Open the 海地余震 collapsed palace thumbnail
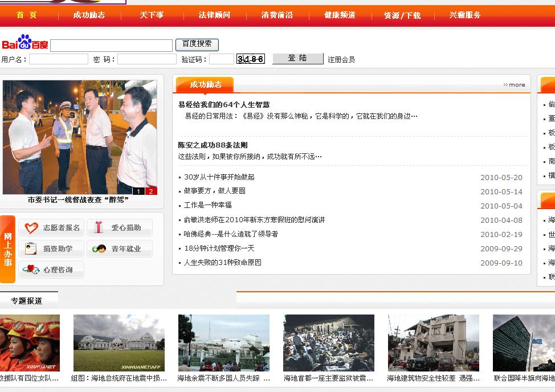Screen dimensions: 555x392 (x=224, y=343)
